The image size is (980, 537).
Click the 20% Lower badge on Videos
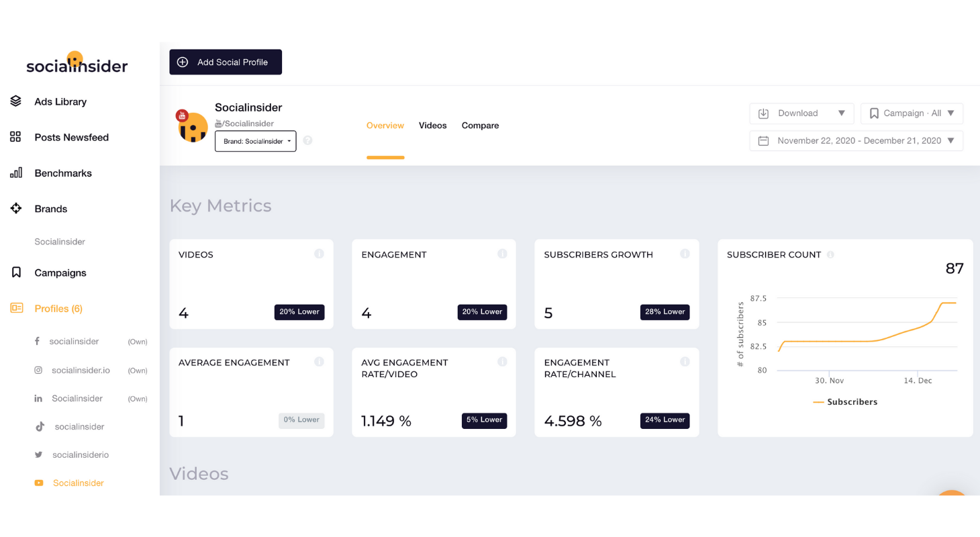[x=299, y=311]
